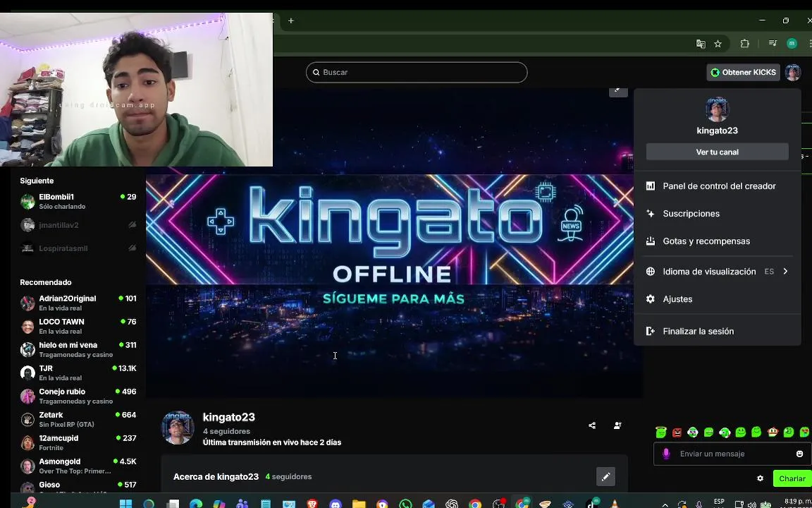This screenshot has width=812, height=508.
Task: Open 12amcupid Fortnite channel
Action: 78,442
